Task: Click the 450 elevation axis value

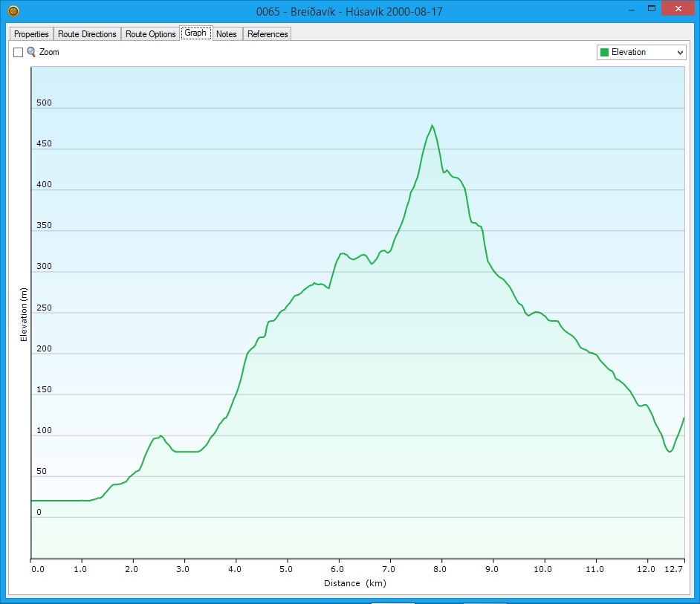Action: 44,143
